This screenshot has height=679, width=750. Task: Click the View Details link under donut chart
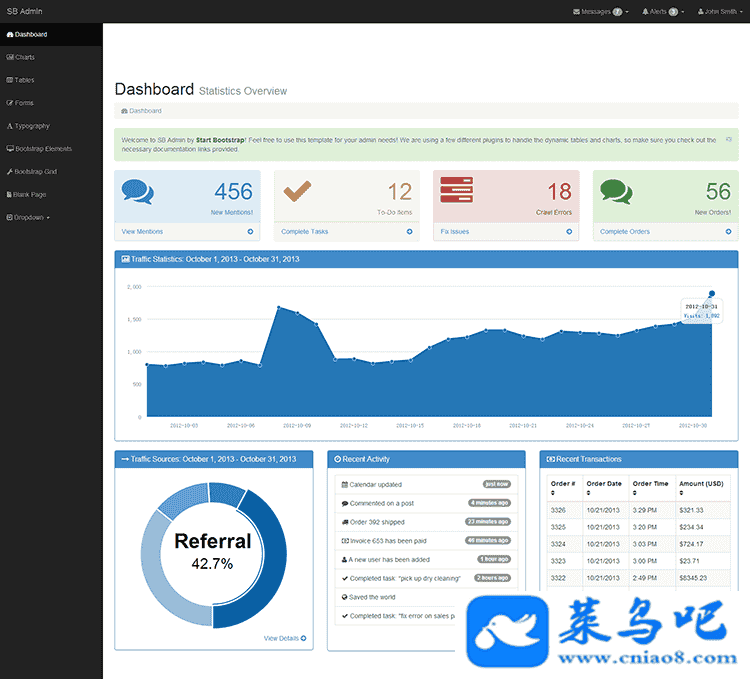(284, 638)
